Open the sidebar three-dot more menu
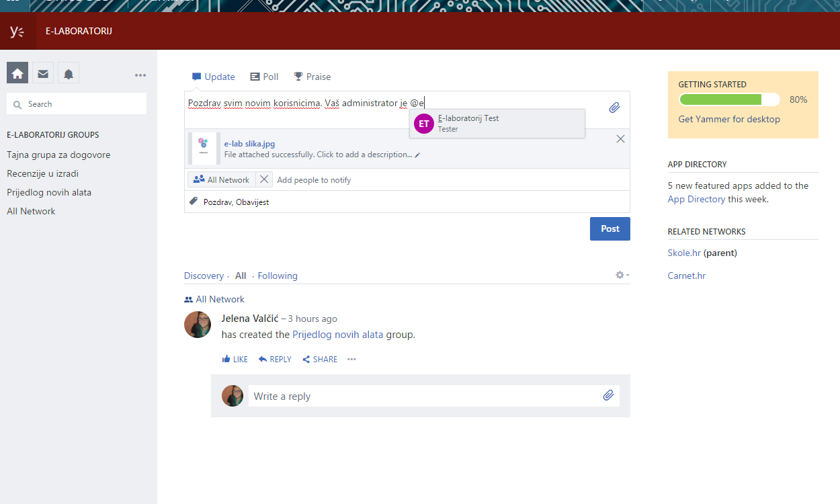Image resolution: width=840 pixels, height=504 pixels. point(140,75)
